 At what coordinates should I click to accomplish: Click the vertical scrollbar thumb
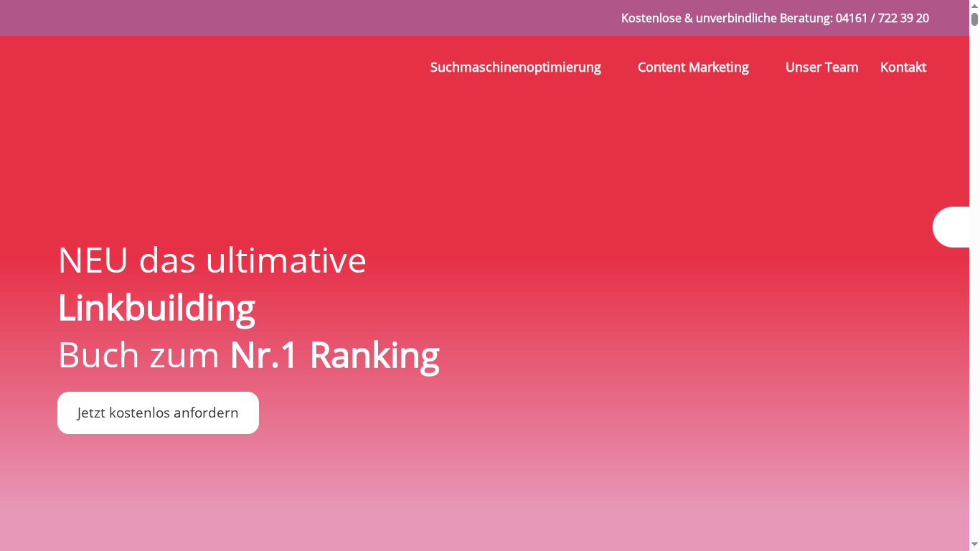coord(974,19)
